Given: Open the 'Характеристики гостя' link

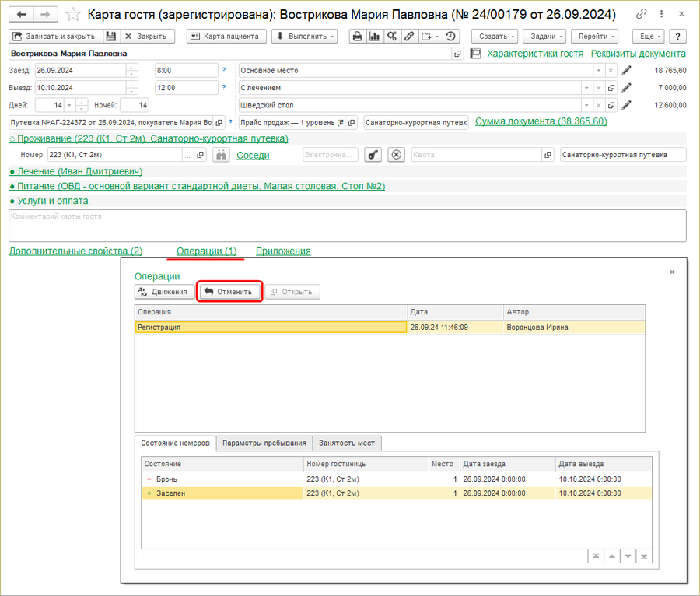Looking at the screenshot, I should point(534,54).
